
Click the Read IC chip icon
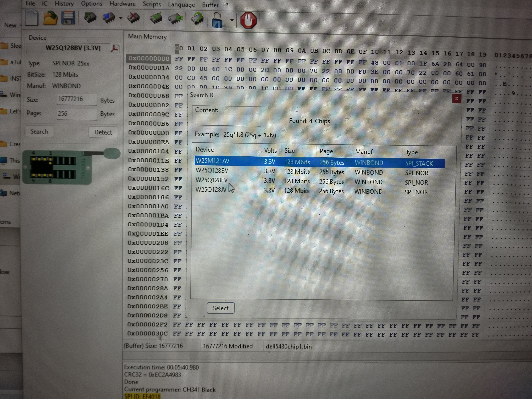pyautogui.click(x=90, y=18)
